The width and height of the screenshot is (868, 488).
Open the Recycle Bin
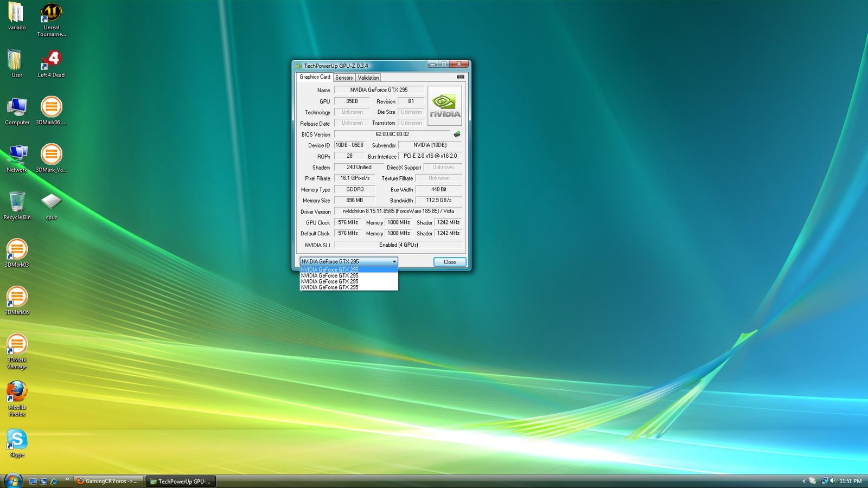click(17, 206)
